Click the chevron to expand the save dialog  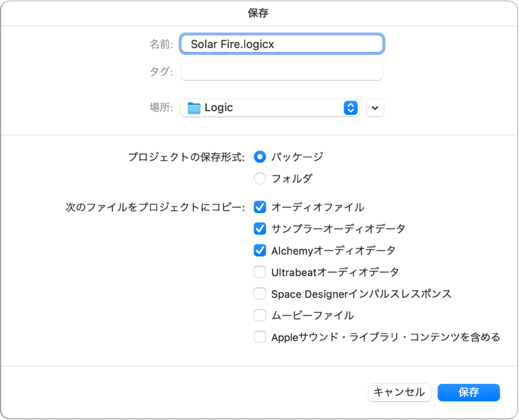click(375, 108)
